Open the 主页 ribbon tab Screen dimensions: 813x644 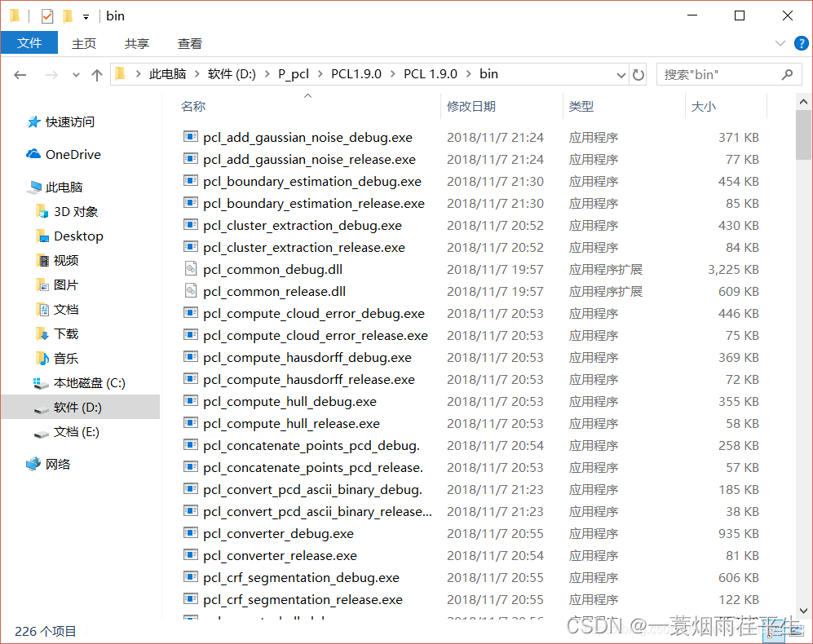click(84, 43)
